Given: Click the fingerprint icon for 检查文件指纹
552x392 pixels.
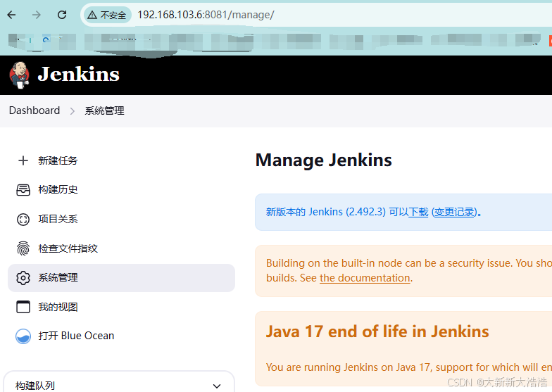Looking at the screenshot, I should (x=23, y=248).
